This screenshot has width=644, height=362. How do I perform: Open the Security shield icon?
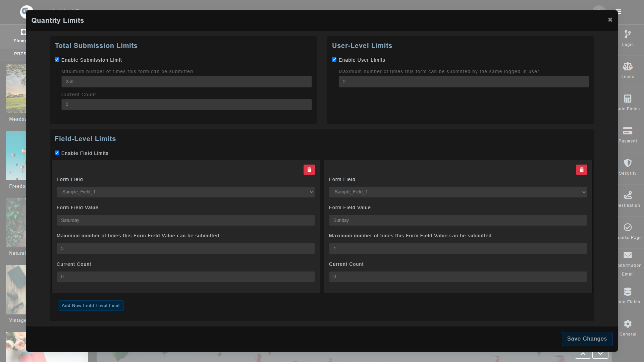click(628, 163)
